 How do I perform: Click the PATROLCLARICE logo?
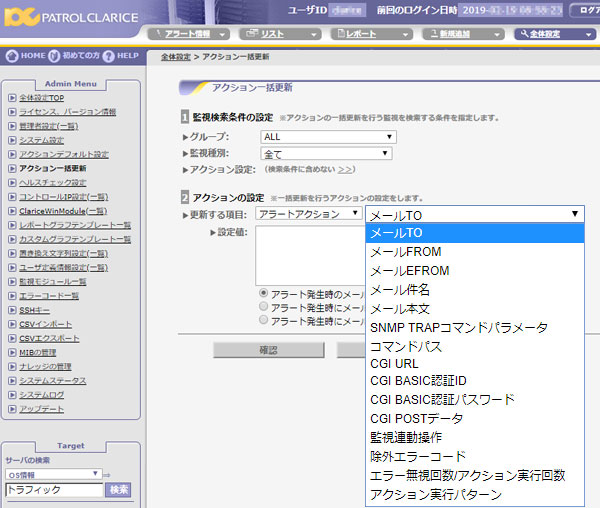click(x=71, y=17)
